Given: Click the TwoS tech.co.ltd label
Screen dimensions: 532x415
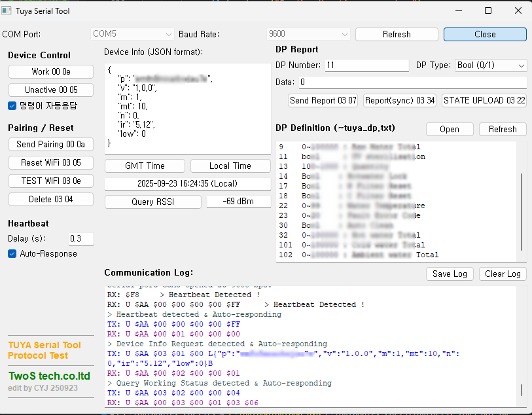Looking at the screenshot, I should coord(49,376).
